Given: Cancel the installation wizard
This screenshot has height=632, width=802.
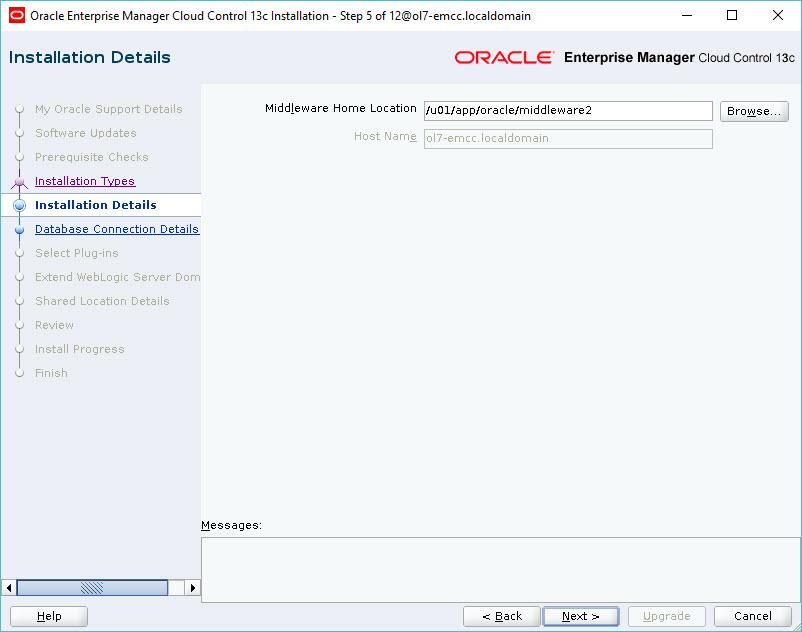Looking at the screenshot, I should click(752, 616).
